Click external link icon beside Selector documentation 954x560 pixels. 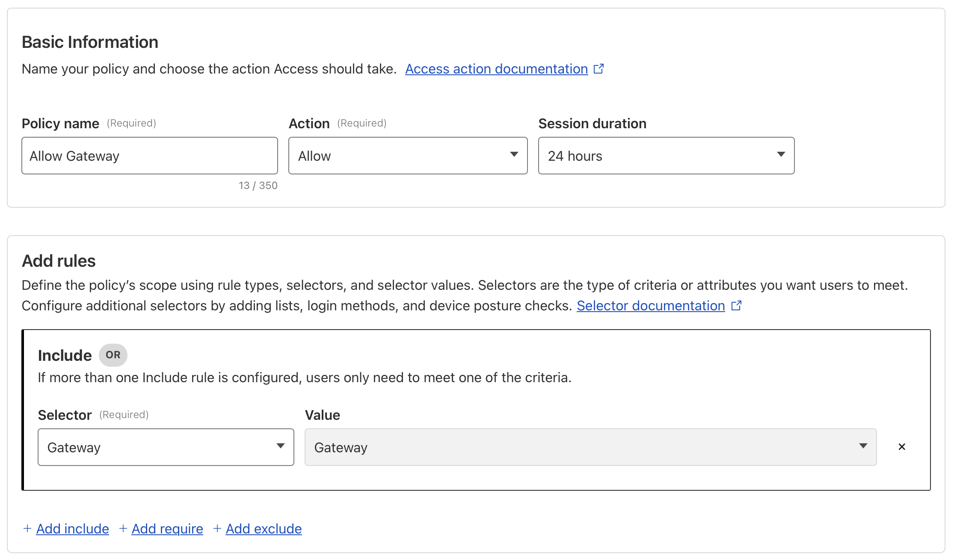tap(737, 305)
